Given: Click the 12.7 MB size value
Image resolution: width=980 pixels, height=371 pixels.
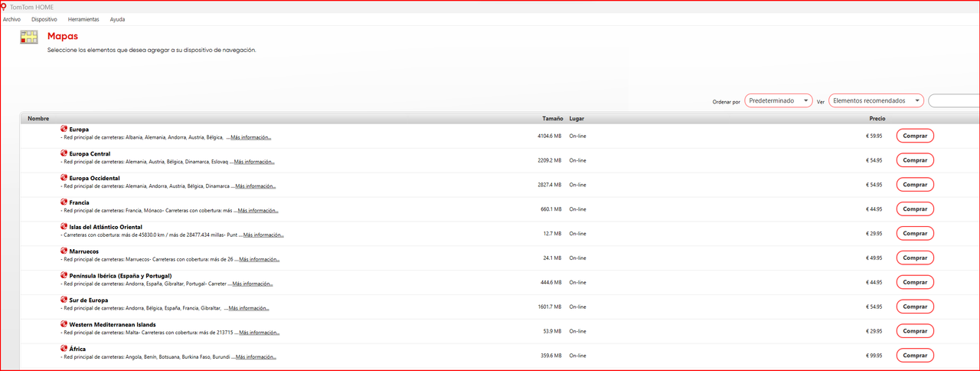Looking at the screenshot, I should [x=553, y=233].
